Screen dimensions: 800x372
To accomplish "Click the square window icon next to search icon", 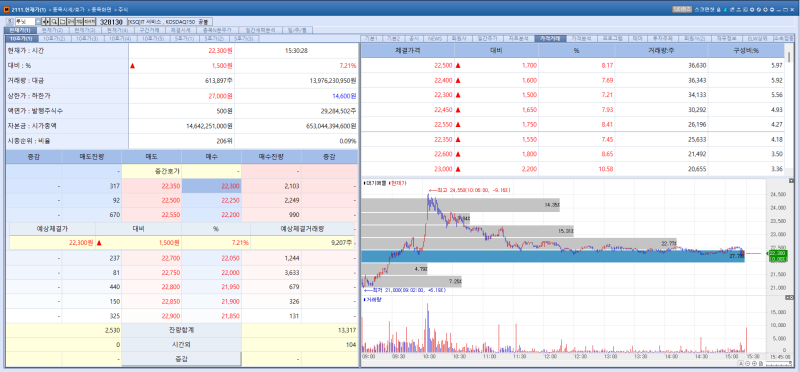I will point(62,21).
